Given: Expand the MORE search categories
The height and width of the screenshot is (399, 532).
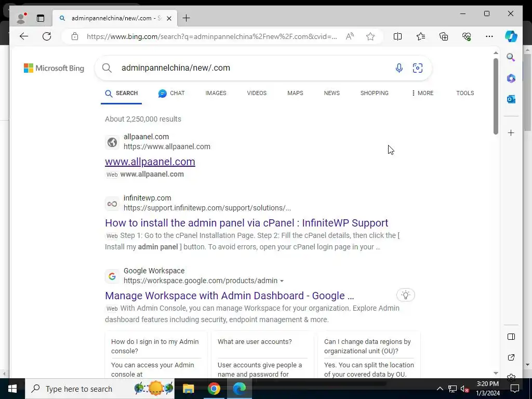Looking at the screenshot, I should coord(422,93).
